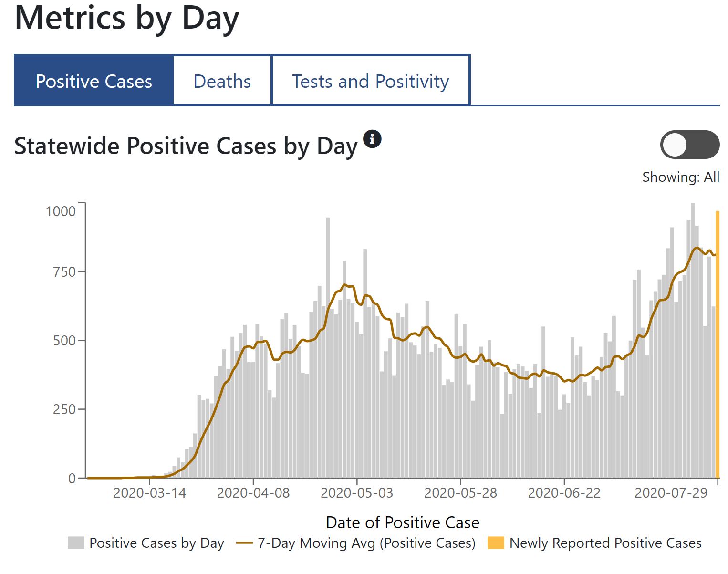
Task: Toggle the Showing All switch
Action: [x=689, y=145]
